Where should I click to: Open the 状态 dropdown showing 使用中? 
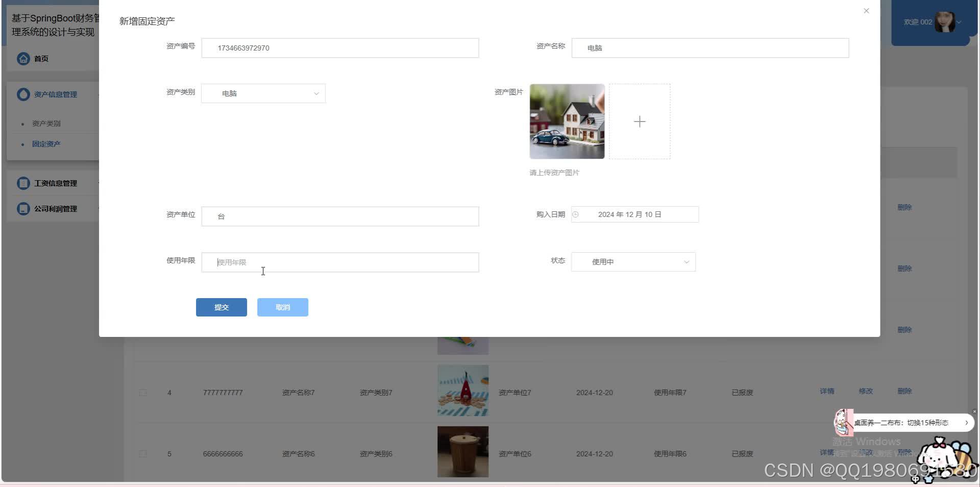[633, 261]
